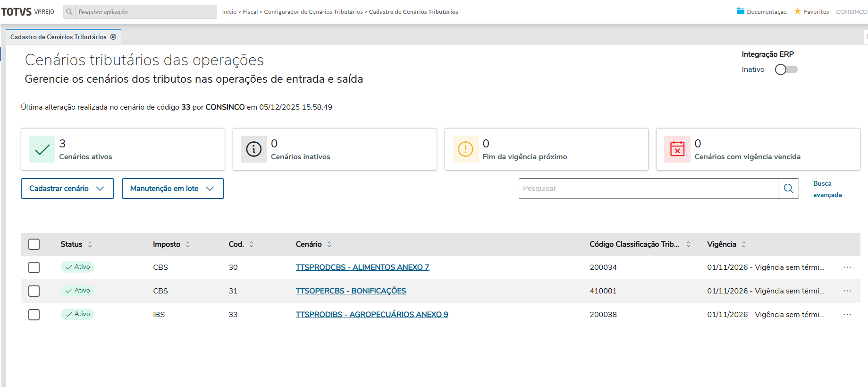Click the info icon for inactive scenarios
The image size is (868, 387).
tap(254, 149)
